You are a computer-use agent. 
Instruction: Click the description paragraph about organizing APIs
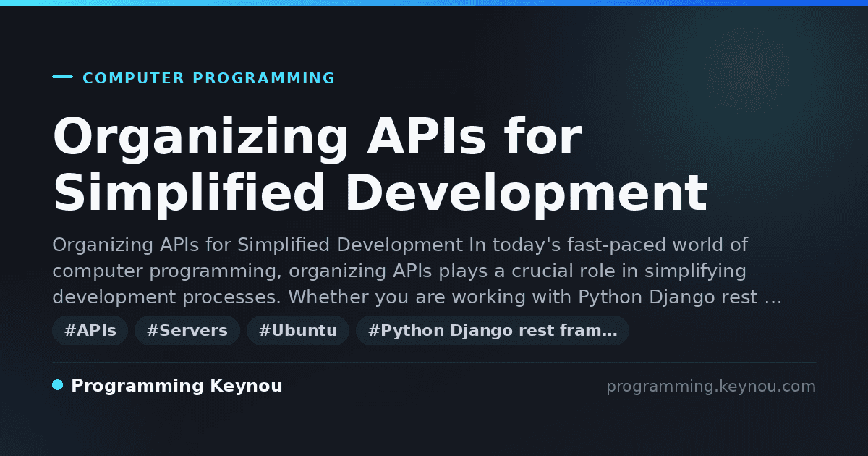click(x=417, y=271)
